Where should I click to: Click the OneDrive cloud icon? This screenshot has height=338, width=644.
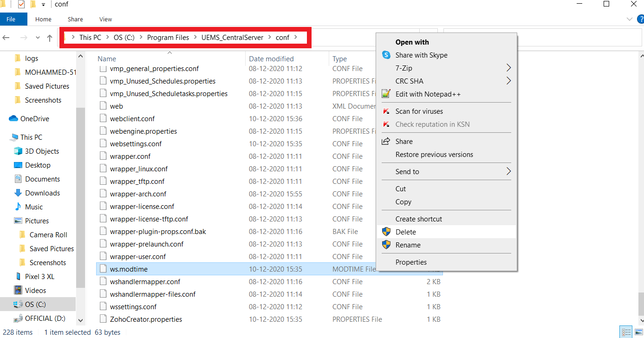point(13,118)
